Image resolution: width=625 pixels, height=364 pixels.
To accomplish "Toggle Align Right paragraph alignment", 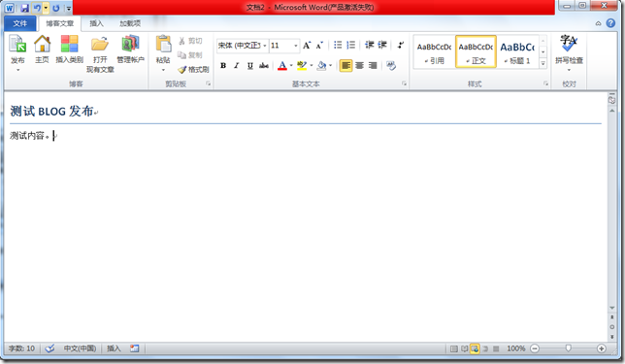I will coord(373,65).
